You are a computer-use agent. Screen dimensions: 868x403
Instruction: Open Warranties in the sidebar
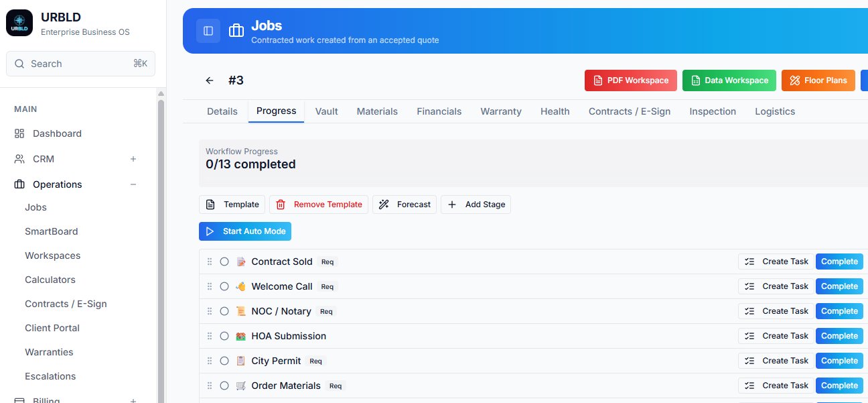49,352
